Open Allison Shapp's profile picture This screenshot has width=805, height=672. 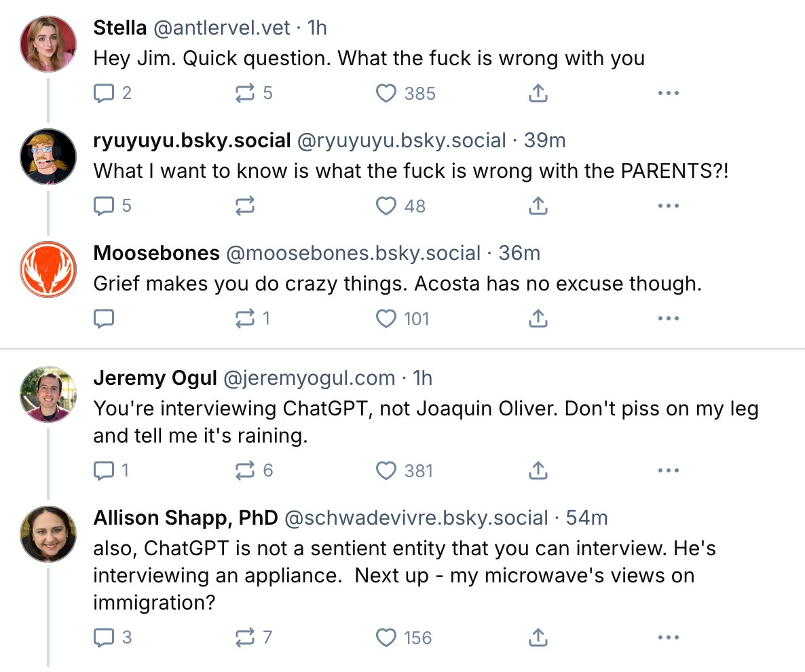point(48,534)
